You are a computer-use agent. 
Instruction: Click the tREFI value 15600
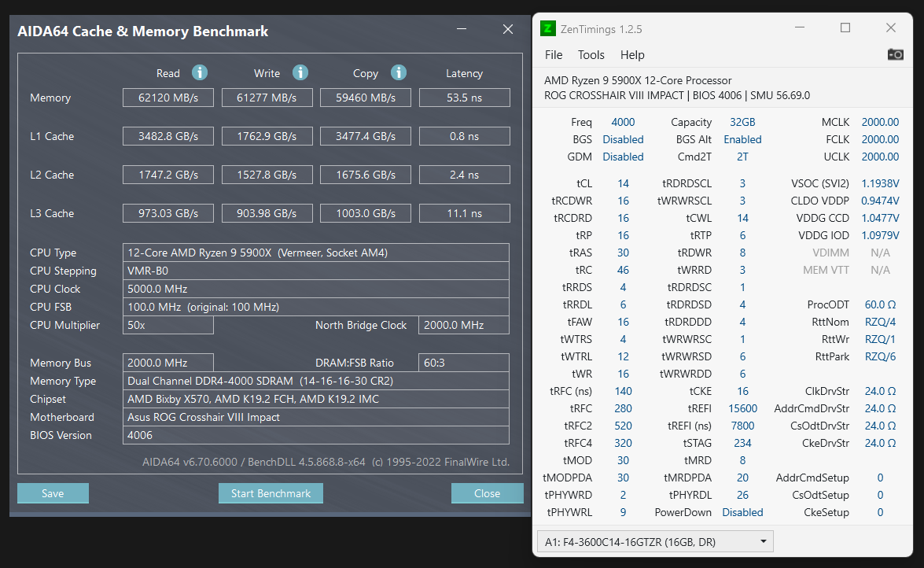coord(742,408)
